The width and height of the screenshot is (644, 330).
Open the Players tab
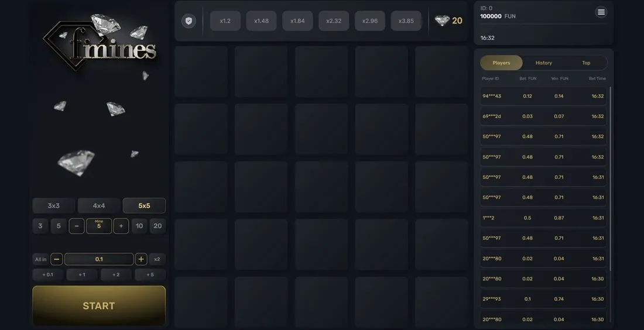coord(502,63)
